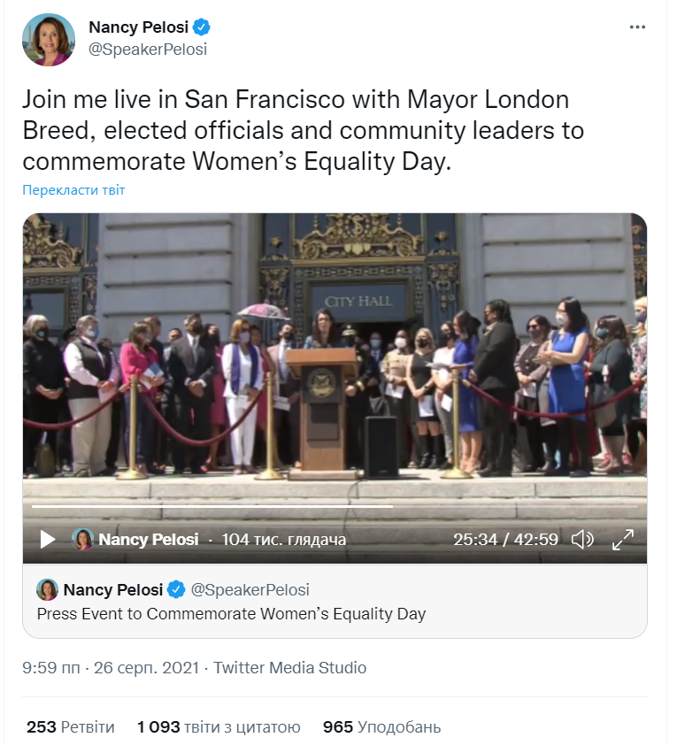The height and width of the screenshot is (745, 700).
Task: Click the avatar in the quoted card
Action: [x=48, y=589]
